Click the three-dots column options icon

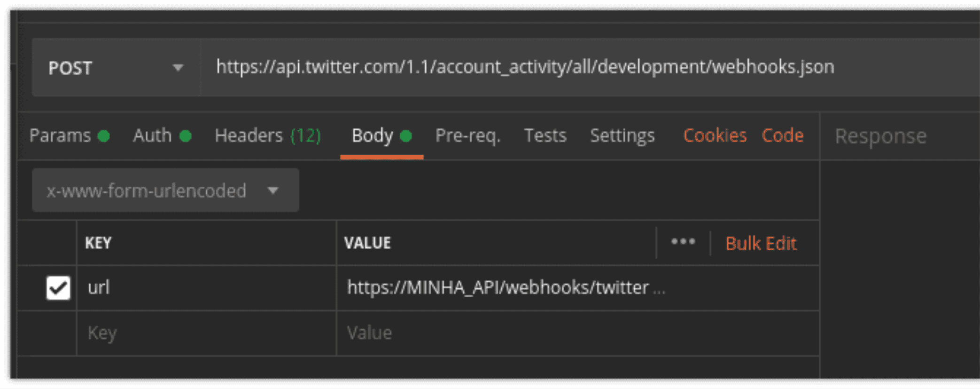tap(683, 242)
